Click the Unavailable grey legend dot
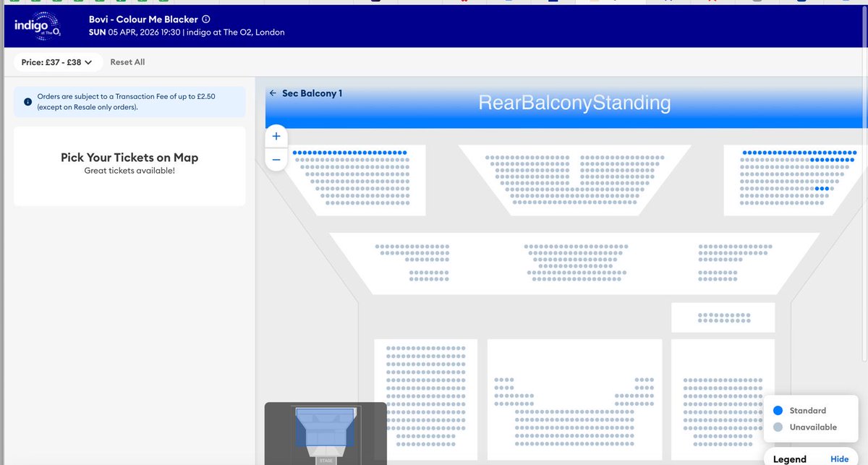868x465 pixels. (778, 427)
